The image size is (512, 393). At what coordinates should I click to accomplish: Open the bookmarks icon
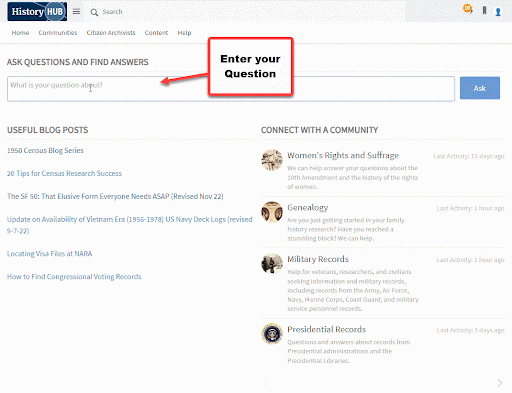point(484,11)
